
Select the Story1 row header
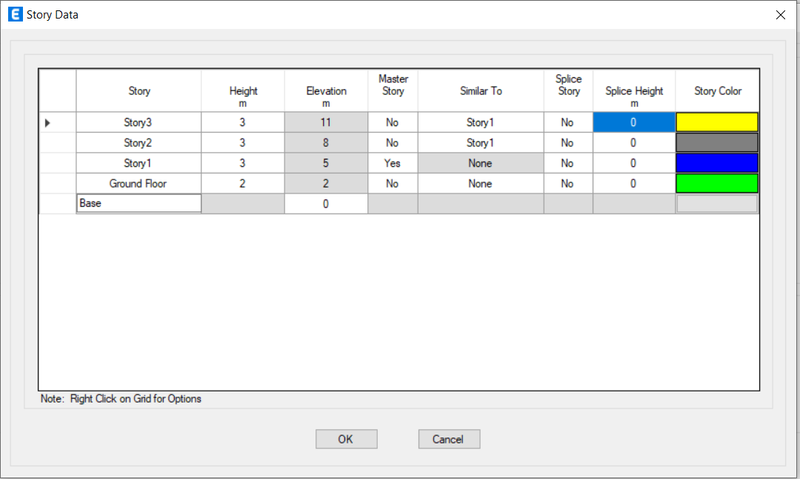58,163
